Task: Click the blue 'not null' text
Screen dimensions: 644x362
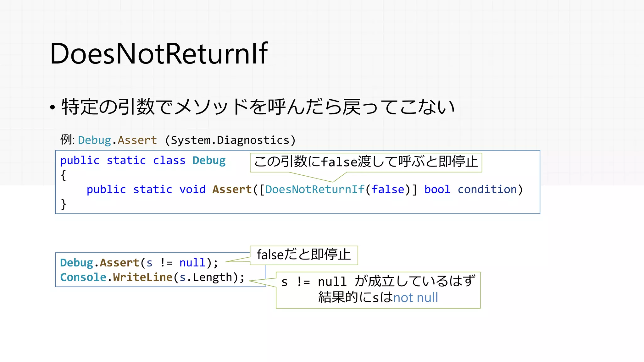Action: 415,298
